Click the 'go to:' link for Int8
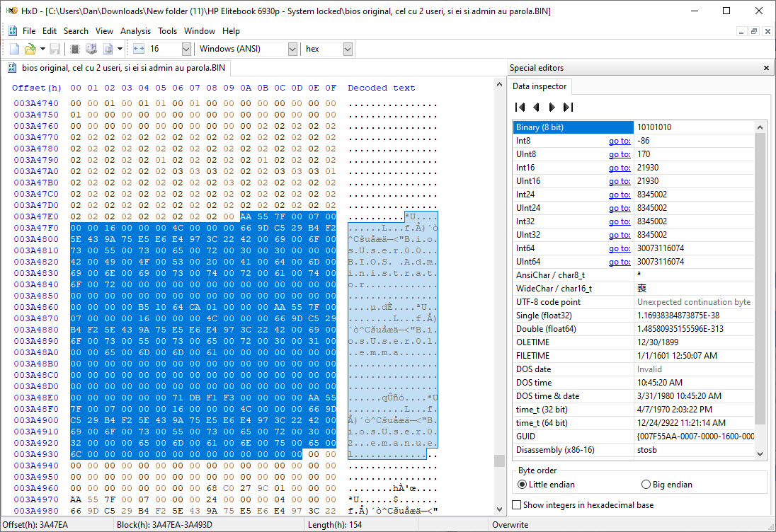776x532 pixels. (x=620, y=141)
